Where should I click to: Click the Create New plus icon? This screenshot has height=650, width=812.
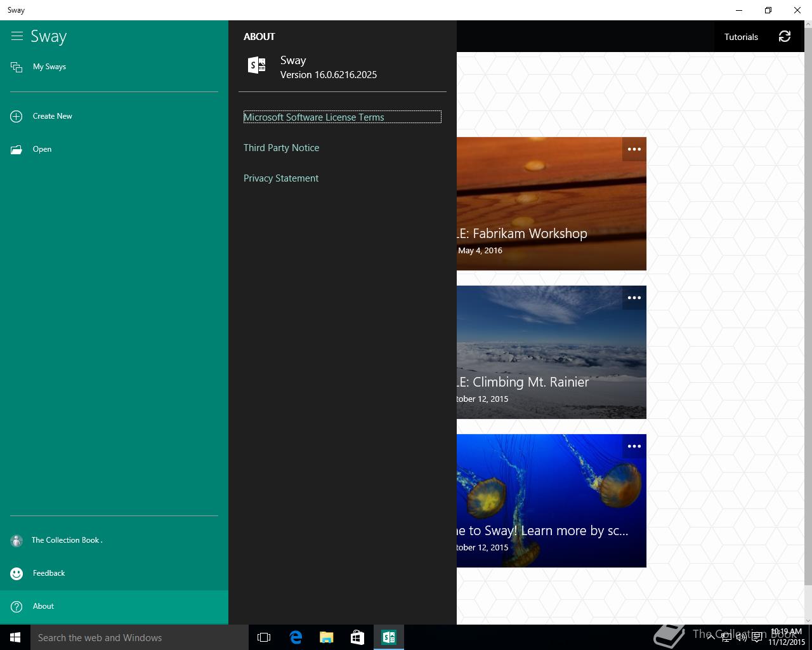[x=16, y=116]
